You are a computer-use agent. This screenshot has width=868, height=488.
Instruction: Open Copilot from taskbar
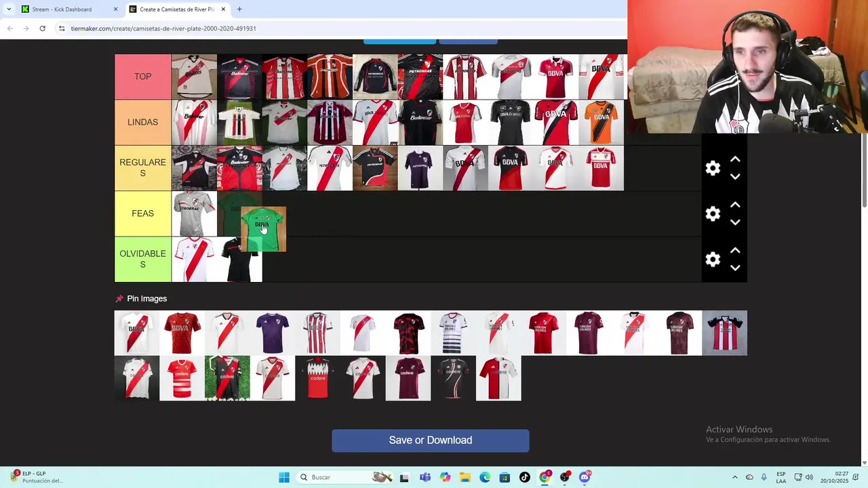coord(445,477)
